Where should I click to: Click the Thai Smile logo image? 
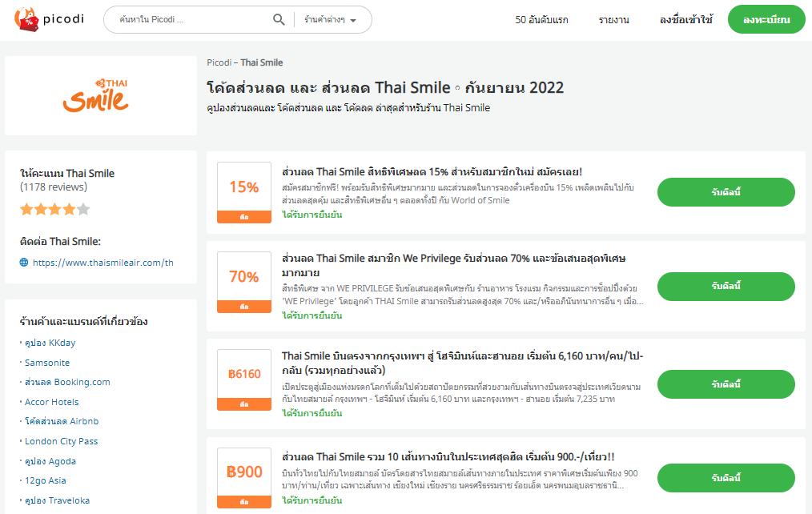tap(96, 95)
